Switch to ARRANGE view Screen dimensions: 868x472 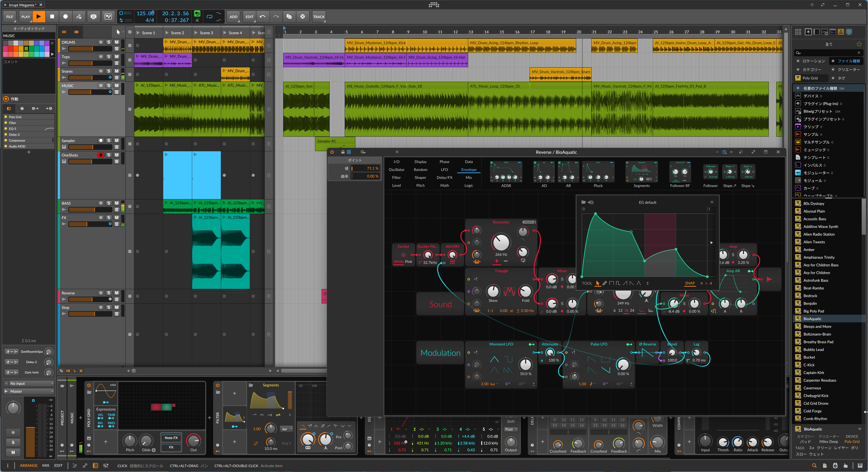pyautogui.click(x=29, y=465)
